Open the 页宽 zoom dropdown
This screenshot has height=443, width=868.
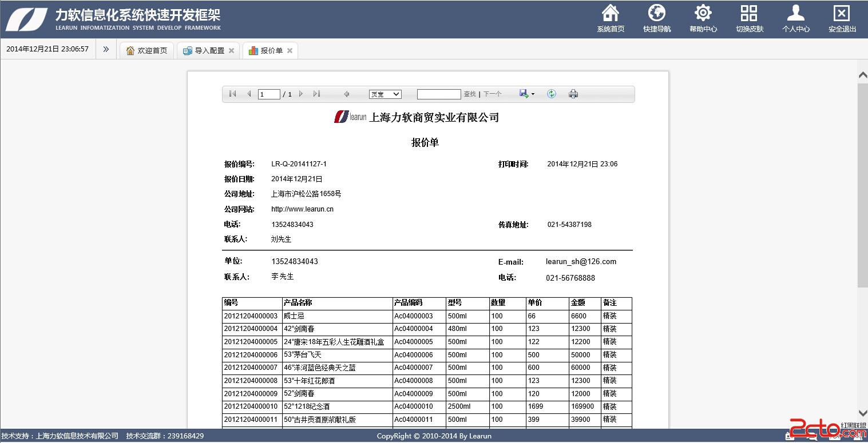pos(385,94)
